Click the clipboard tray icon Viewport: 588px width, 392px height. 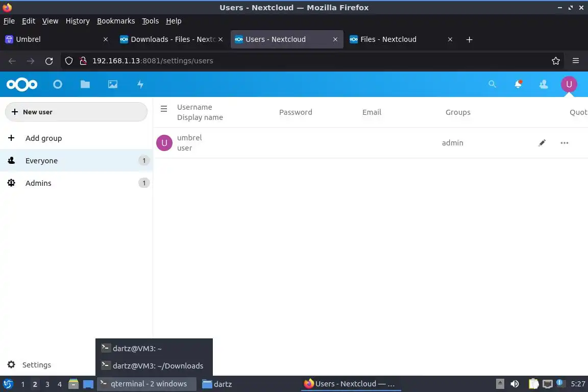pyautogui.click(x=533, y=384)
